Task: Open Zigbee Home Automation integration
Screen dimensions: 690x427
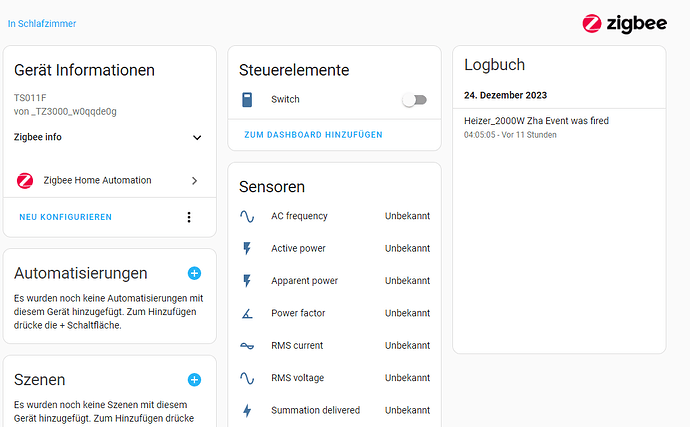Action: (110, 180)
